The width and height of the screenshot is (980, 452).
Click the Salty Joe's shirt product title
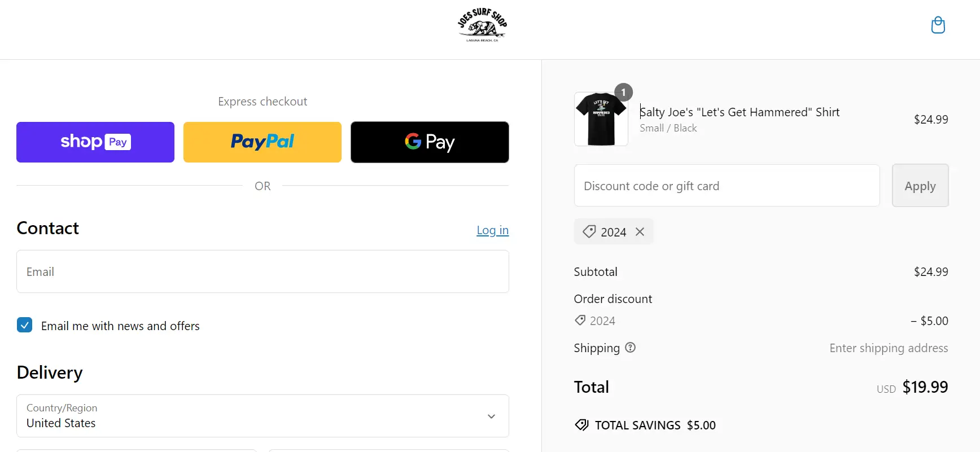tap(740, 112)
